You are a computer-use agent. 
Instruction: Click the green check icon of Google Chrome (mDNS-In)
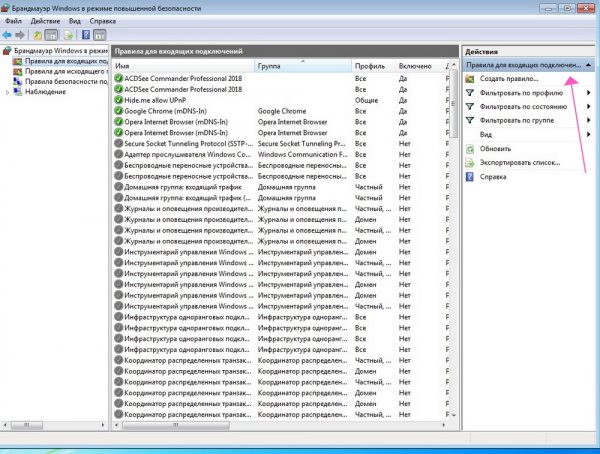[119, 111]
